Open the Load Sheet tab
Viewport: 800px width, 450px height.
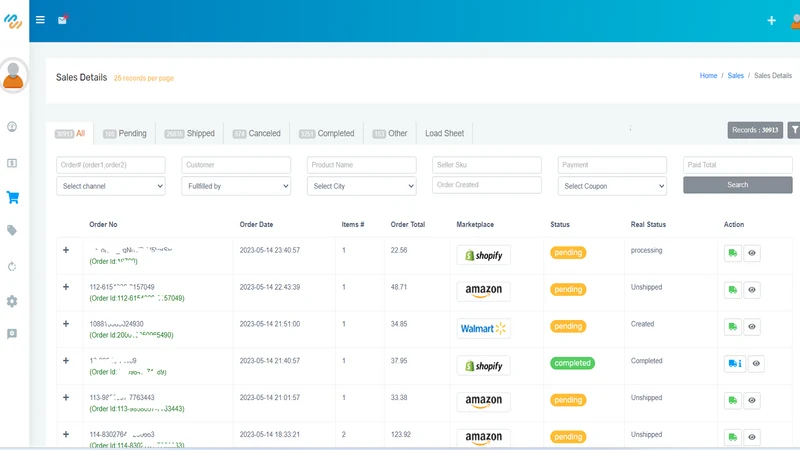444,133
